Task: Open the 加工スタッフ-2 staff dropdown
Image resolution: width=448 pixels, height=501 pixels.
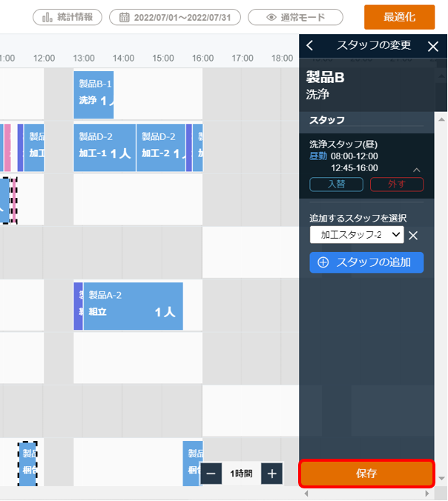Action: pos(357,235)
